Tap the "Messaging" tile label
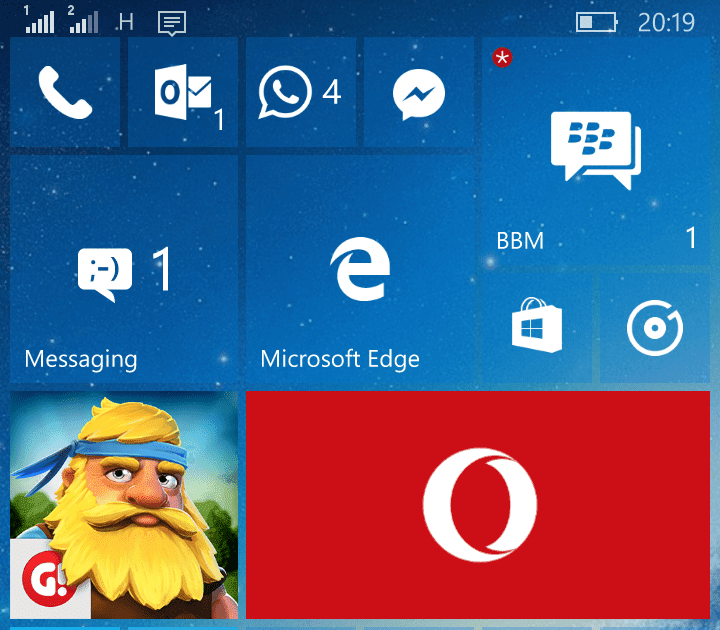Screen dimensions: 720x630 click(x=81, y=359)
